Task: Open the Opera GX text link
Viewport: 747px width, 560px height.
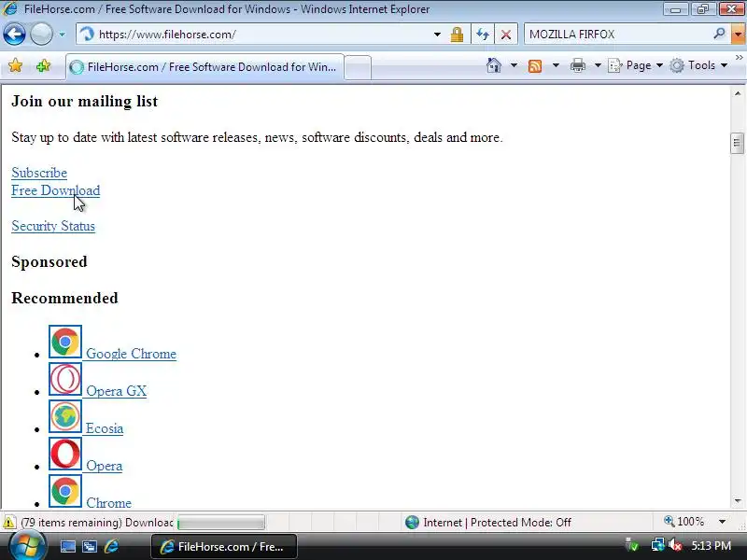Action: click(116, 391)
